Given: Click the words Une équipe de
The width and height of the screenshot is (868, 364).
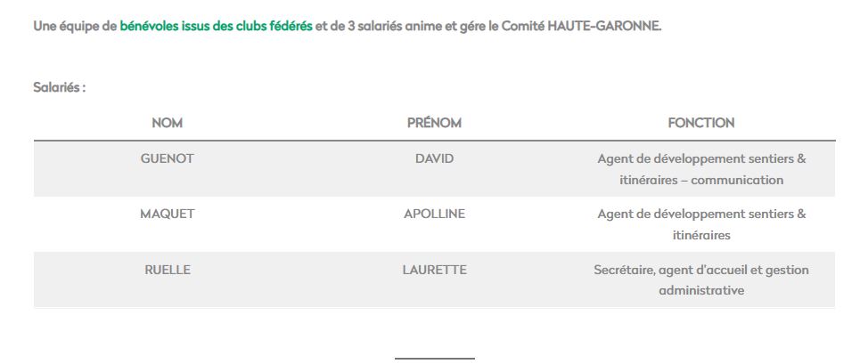Looking at the screenshot, I should tap(75, 26).
